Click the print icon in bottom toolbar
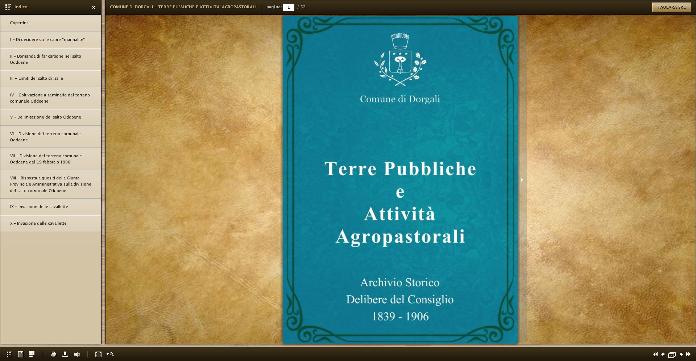Screen dimensions: 696x361 coord(54,354)
